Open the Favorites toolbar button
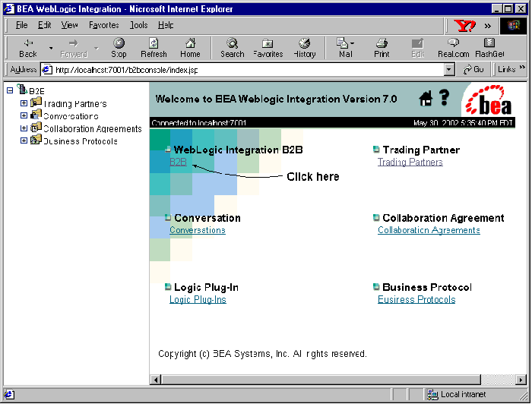This screenshot has height=404, width=532. pyautogui.click(x=268, y=48)
